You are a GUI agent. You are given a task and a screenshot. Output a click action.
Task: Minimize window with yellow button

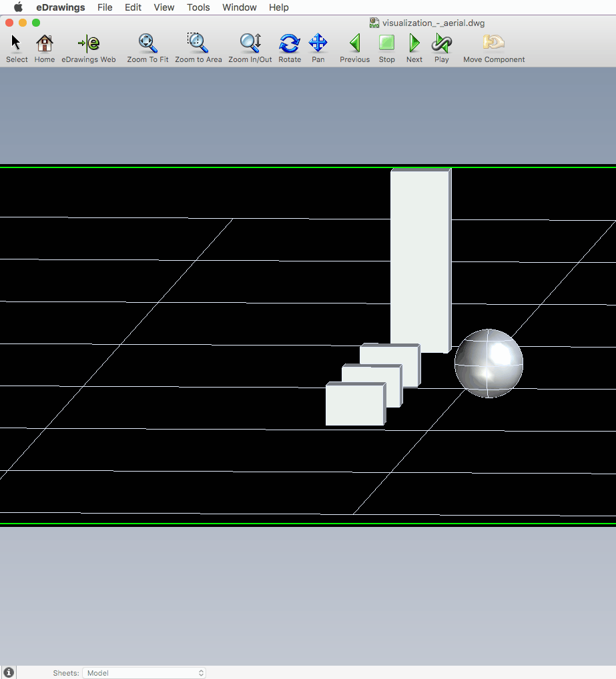[23, 23]
